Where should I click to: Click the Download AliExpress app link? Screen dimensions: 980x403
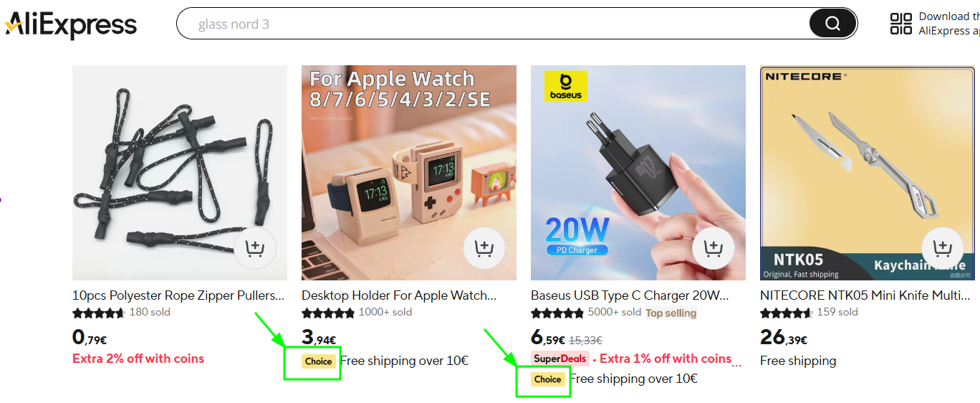point(949,24)
